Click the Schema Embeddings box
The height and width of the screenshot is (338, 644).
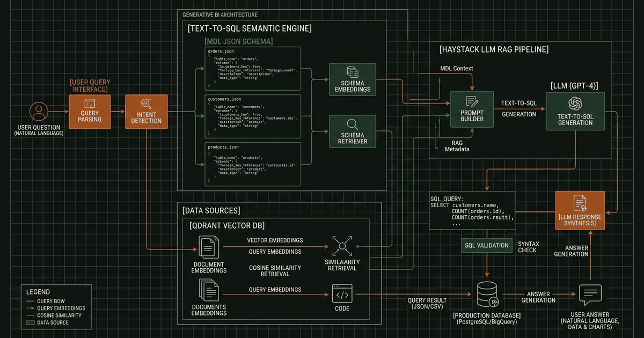[352, 79]
